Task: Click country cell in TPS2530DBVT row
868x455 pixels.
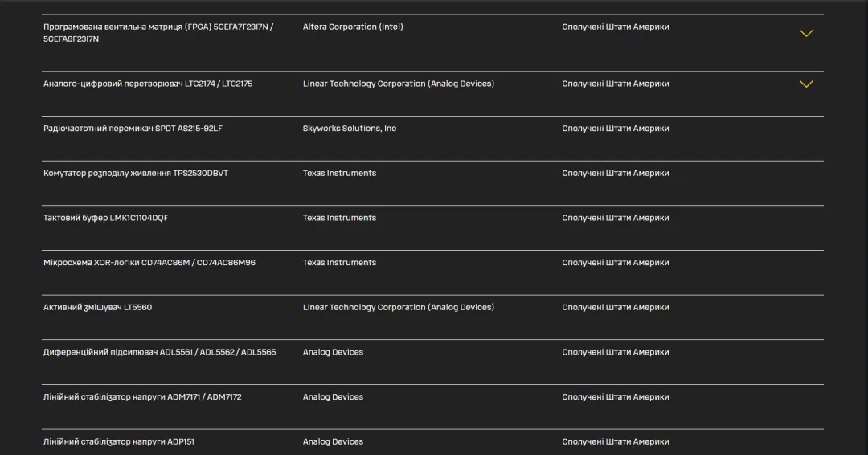Action: 616,174
